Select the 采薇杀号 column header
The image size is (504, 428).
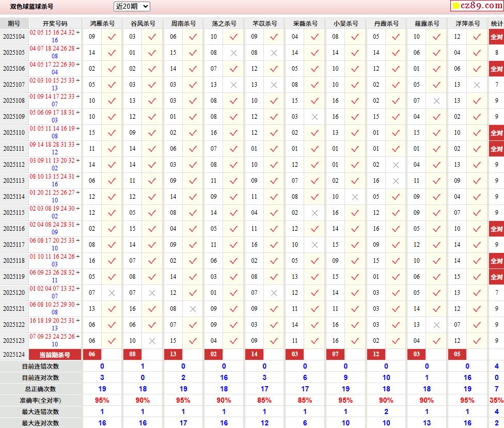tap(305, 24)
